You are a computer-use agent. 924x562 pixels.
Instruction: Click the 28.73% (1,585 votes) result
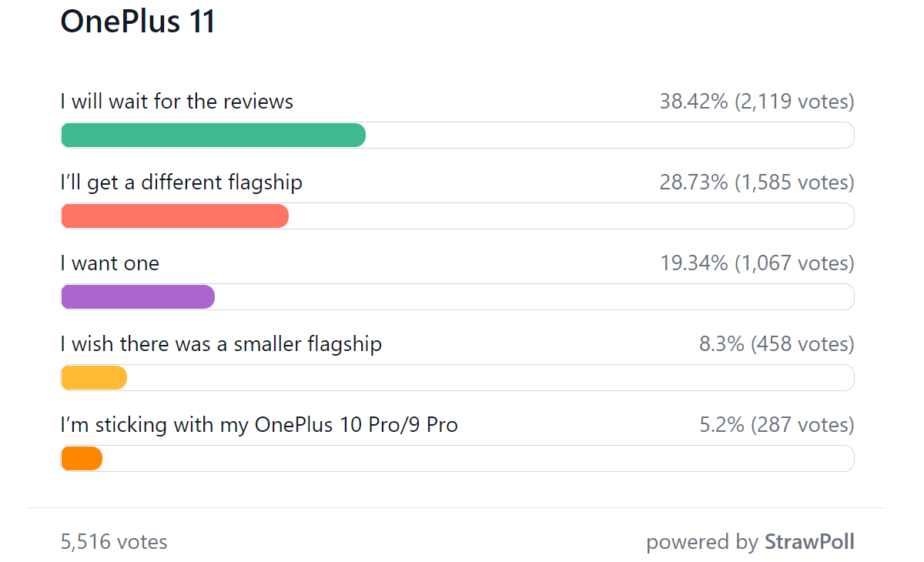pos(757,182)
